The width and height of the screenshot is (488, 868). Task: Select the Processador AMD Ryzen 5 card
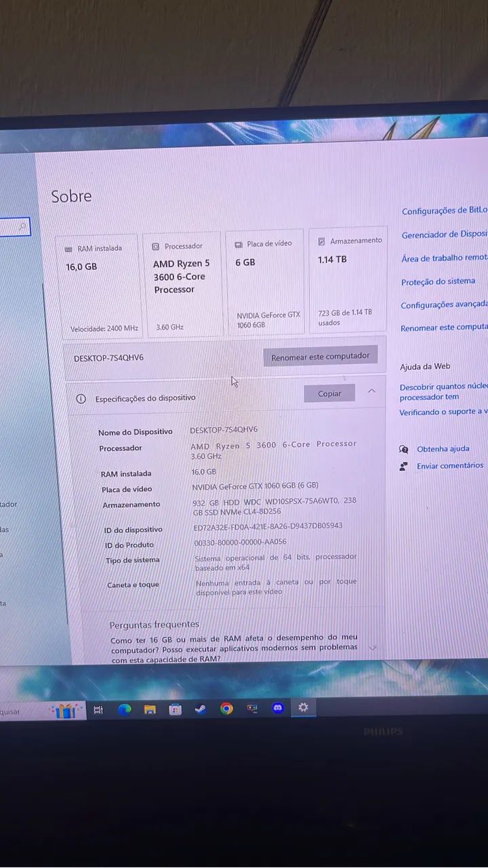click(184, 283)
